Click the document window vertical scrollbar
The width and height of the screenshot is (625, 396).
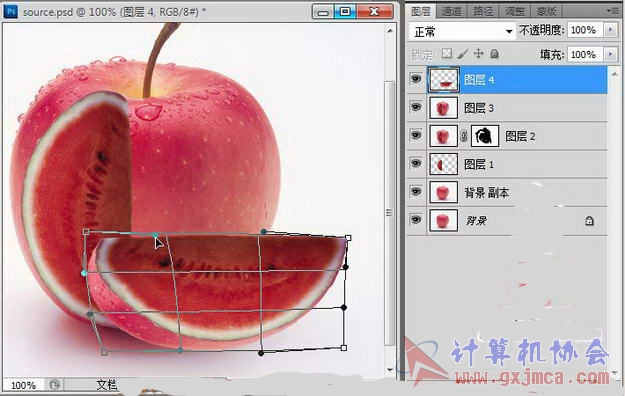(390, 199)
